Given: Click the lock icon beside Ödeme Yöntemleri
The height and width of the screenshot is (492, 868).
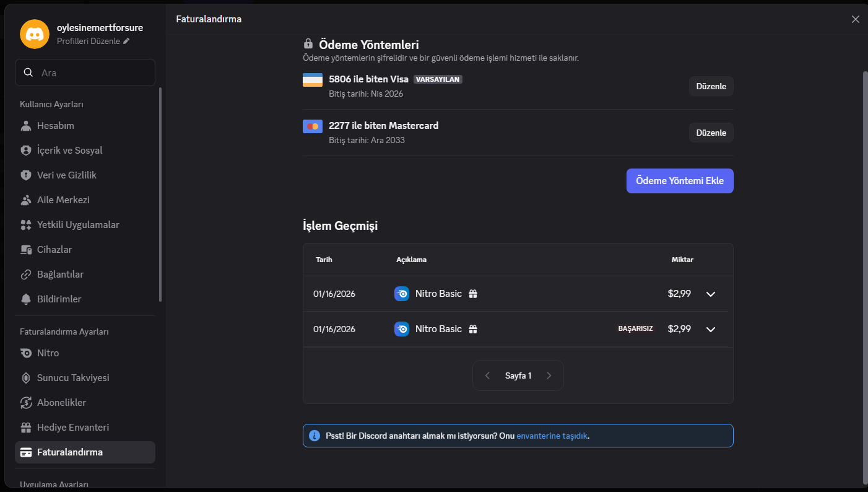Looking at the screenshot, I should [x=308, y=44].
